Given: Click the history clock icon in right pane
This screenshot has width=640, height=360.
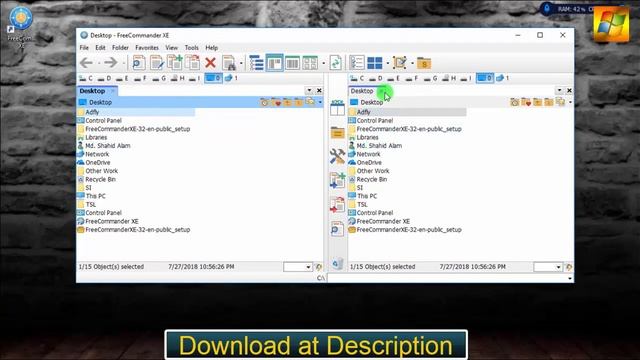Looking at the screenshot, I should 514,102.
